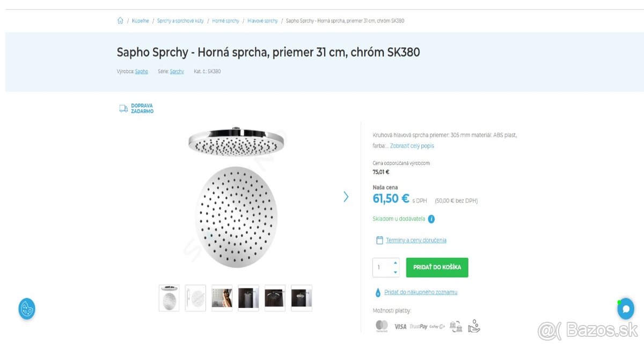Open the chat bubble in the bottom right
This screenshot has height=346, width=644.
626,308
